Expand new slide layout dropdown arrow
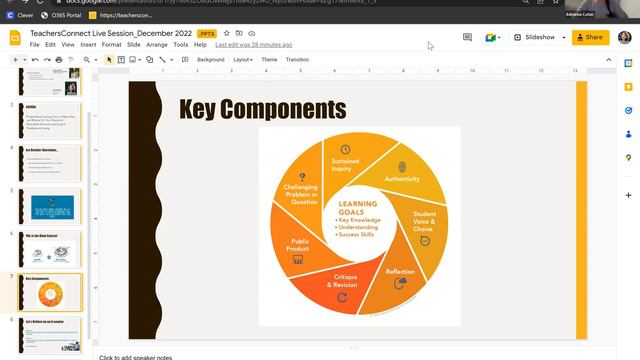The image size is (640, 360). click(24, 60)
